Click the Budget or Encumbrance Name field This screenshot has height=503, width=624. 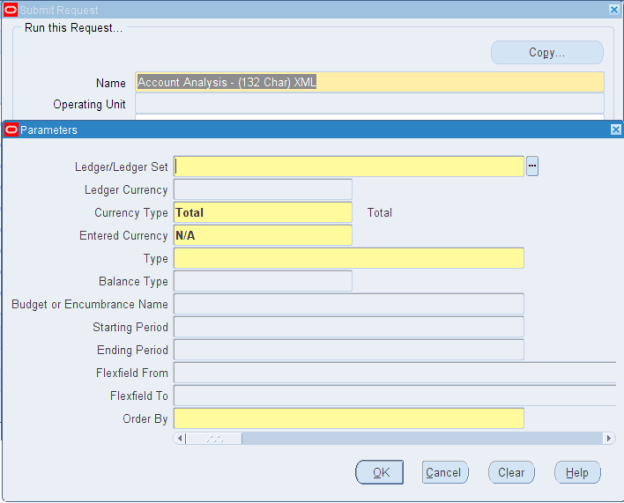tap(348, 304)
